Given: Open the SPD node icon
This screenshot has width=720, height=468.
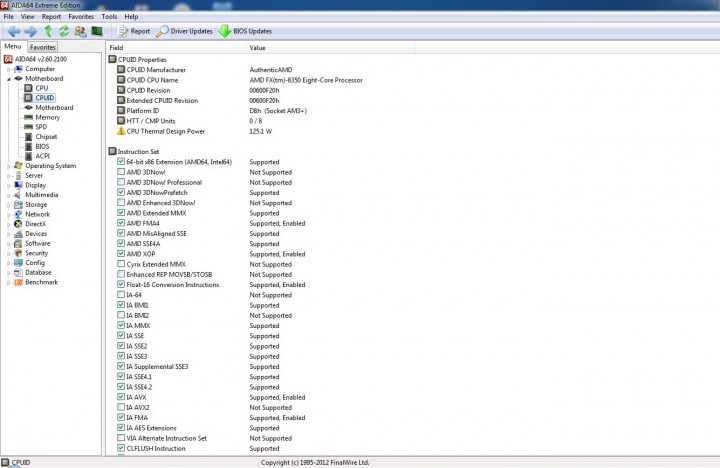Looking at the screenshot, I should pyautogui.click(x=28, y=127).
